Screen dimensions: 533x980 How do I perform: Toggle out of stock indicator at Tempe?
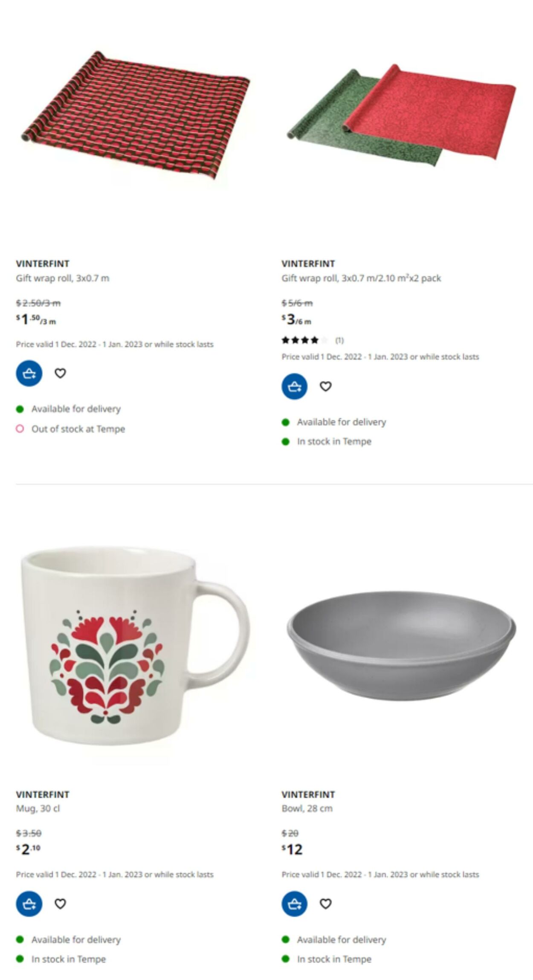pos(20,429)
